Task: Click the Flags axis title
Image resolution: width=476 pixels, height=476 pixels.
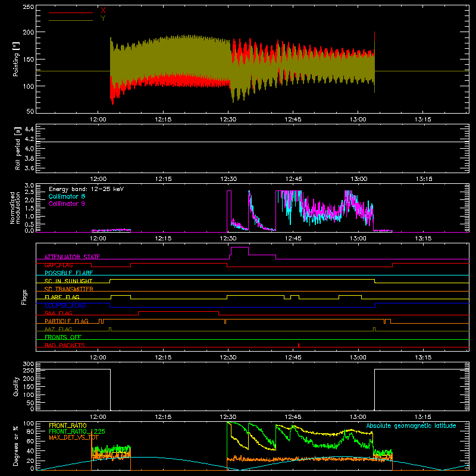Action: tap(24, 297)
